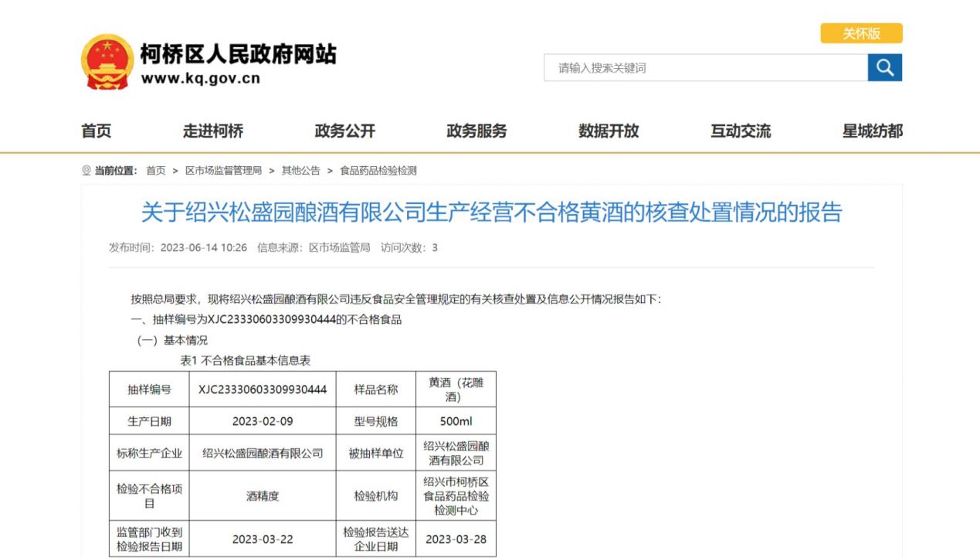Switch to 关怀版 accessibility mode

coord(861,33)
